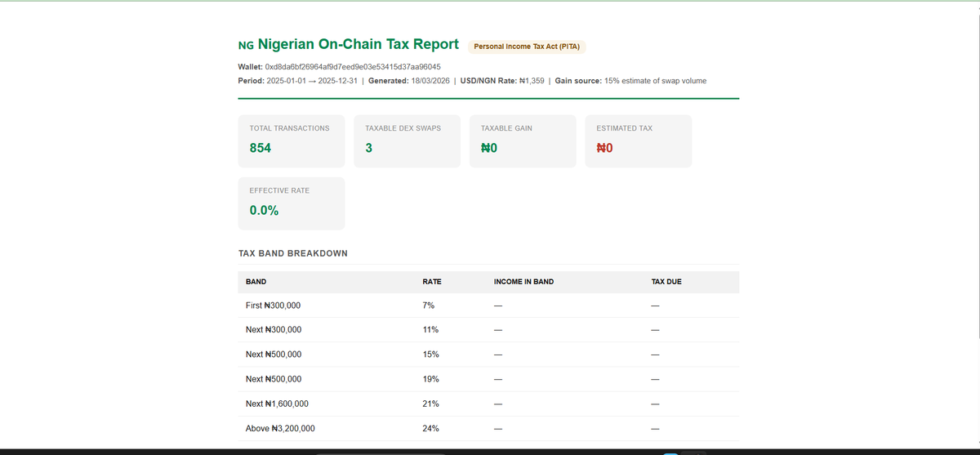
Task: Click the NG country code beside the title
Action: tap(246, 45)
